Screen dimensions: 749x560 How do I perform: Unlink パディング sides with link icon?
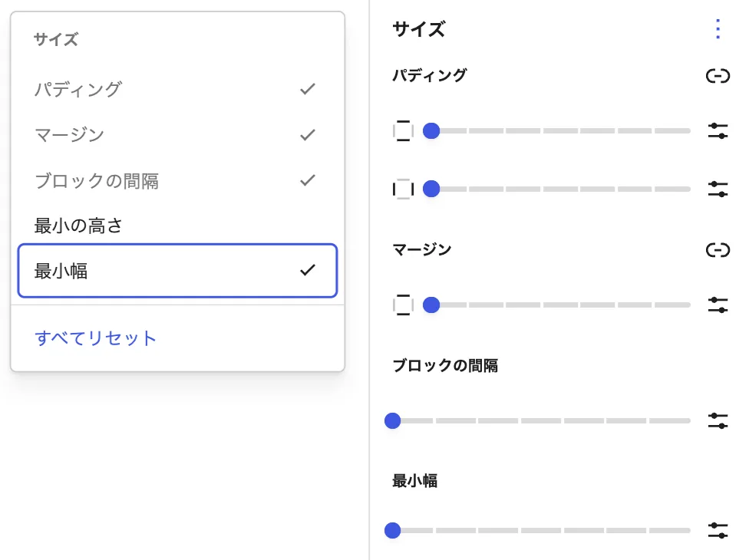718,76
